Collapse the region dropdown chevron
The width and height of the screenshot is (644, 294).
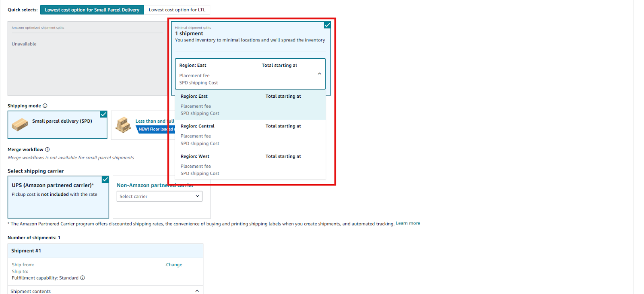pos(319,74)
